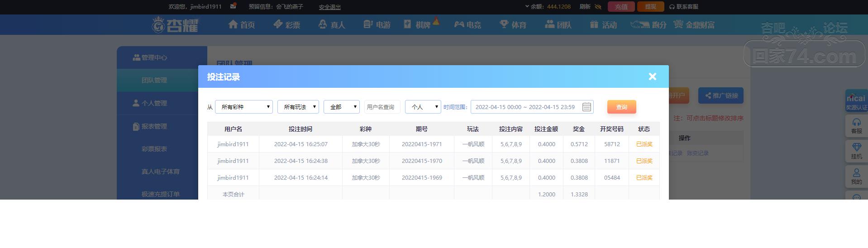Click the 444.1208 balance amount
Image resolution: width=868 pixels, height=248 pixels.
[559, 7]
